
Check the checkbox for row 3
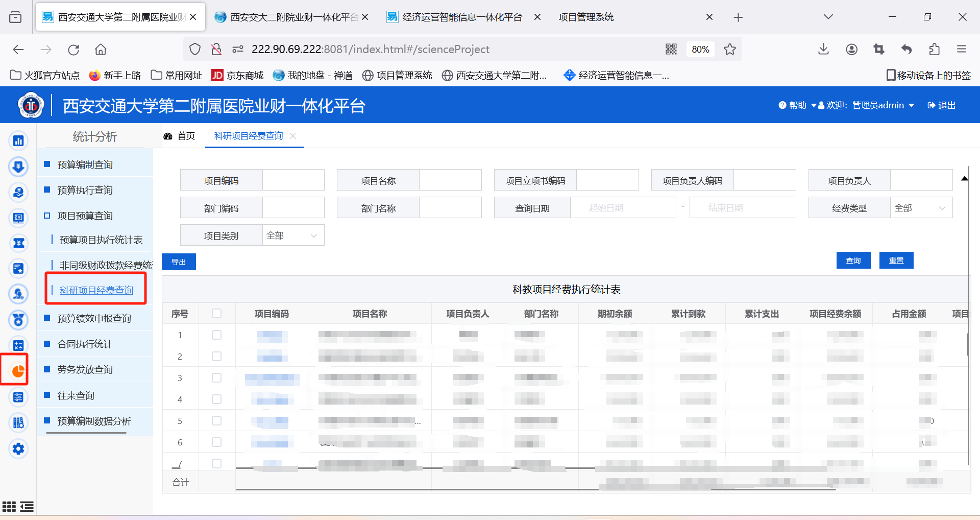pyautogui.click(x=217, y=377)
